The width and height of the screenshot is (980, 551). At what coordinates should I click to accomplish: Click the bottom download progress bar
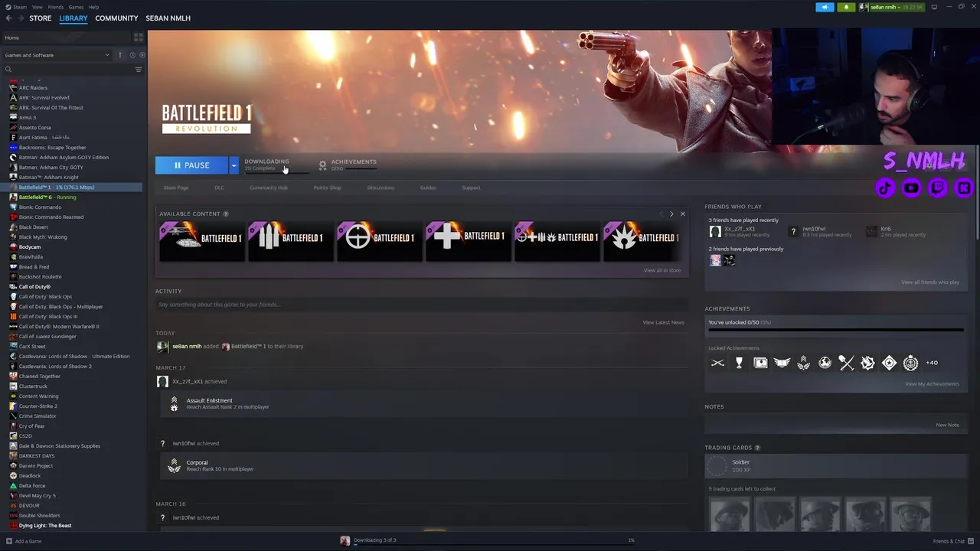494,546
